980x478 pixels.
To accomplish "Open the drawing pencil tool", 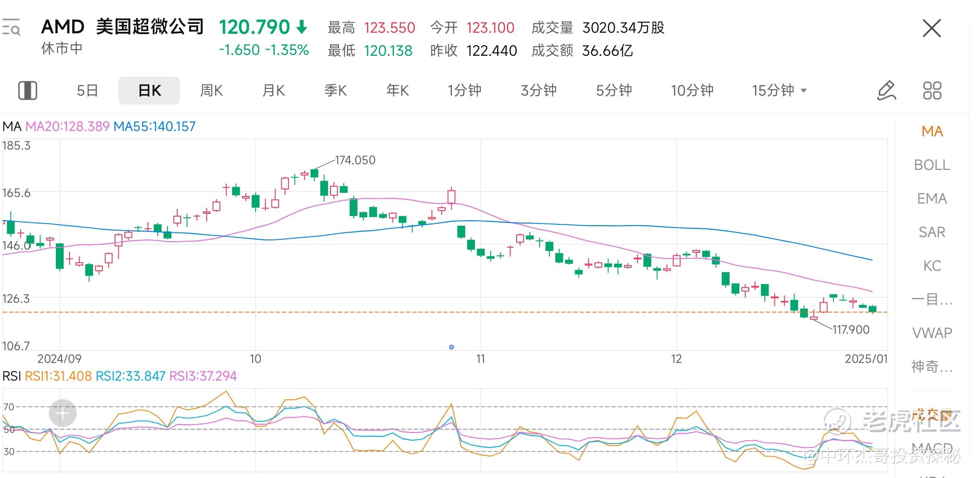I will pyautogui.click(x=887, y=90).
